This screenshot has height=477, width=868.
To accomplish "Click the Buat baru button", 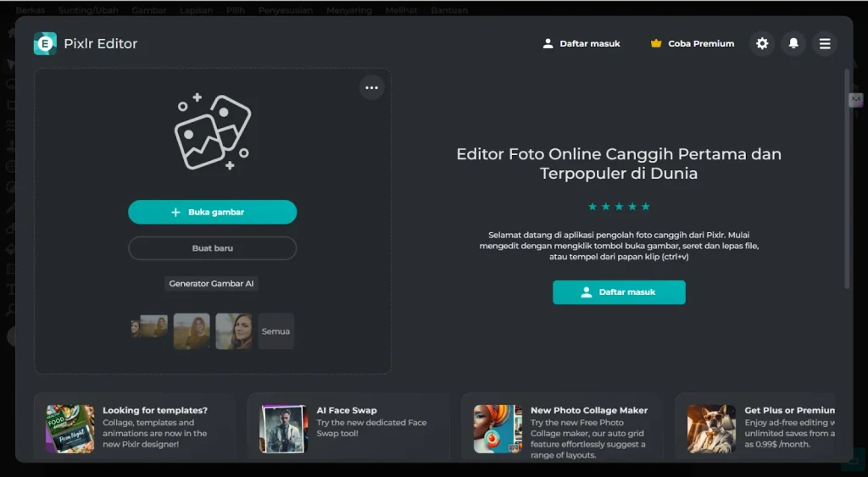I will (213, 248).
